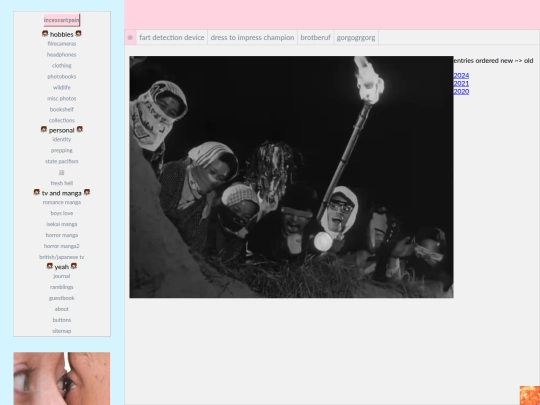Go to the ramblings page

pos(62,287)
